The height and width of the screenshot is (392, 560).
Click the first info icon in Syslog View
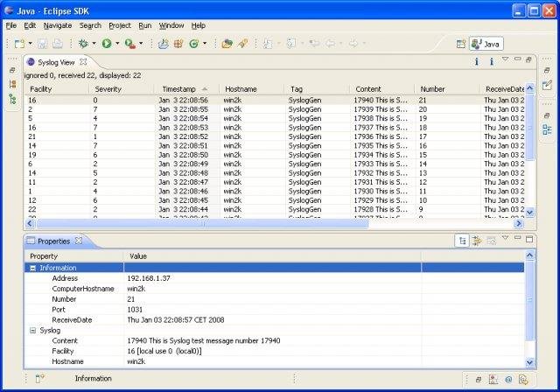tap(476, 62)
